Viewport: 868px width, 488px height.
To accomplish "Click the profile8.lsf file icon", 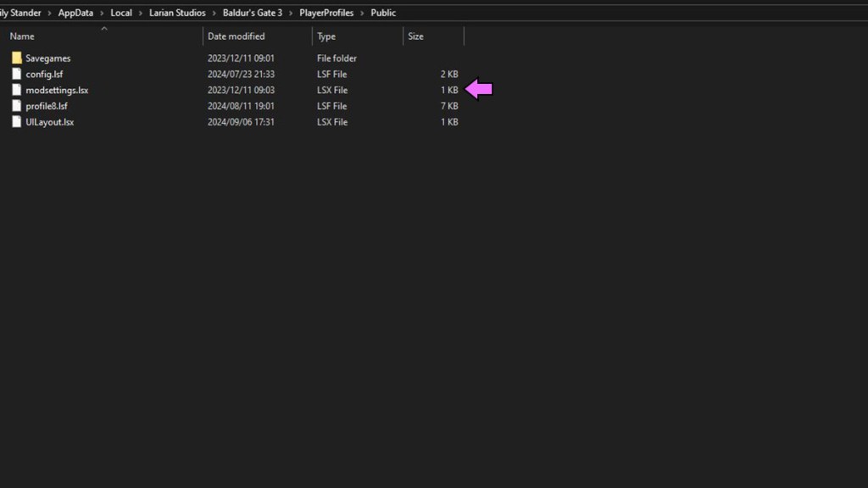I will pos(16,106).
